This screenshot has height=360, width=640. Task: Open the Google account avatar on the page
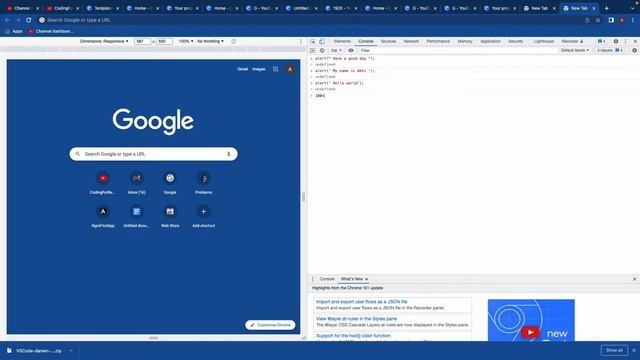[290, 69]
